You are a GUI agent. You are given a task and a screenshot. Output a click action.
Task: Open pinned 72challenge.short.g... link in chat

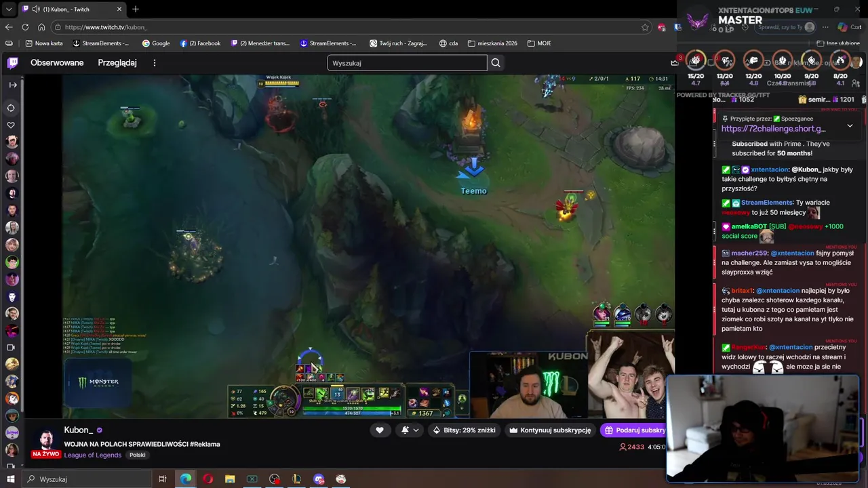click(x=774, y=129)
